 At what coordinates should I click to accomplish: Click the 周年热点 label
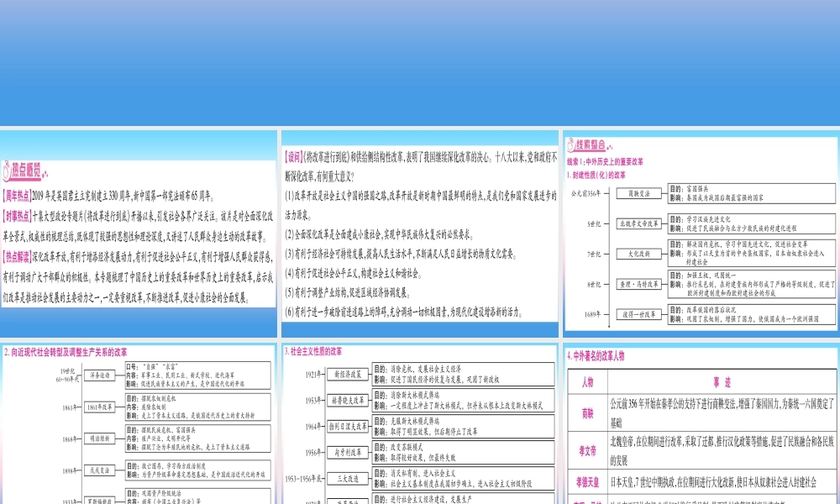(x=17, y=196)
